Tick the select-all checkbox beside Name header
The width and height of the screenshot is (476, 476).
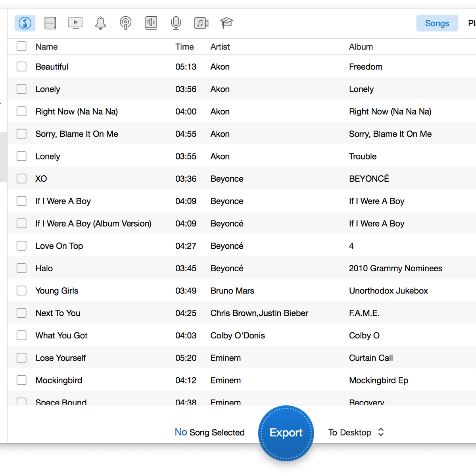click(21, 46)
